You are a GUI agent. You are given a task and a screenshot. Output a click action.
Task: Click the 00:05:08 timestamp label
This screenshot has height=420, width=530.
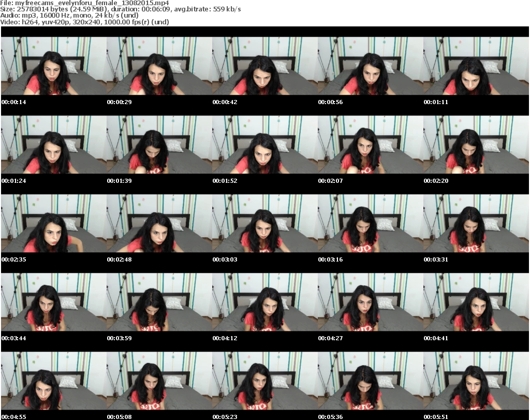tap(120, 417)
